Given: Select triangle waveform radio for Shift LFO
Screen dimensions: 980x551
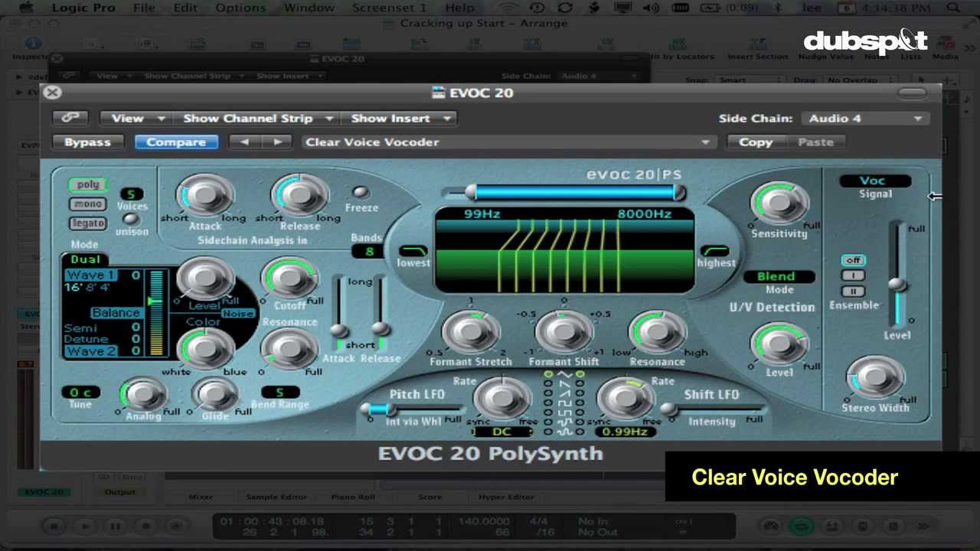Looking at the screenshot, I should pyautogui.click(x=580, y=374).
